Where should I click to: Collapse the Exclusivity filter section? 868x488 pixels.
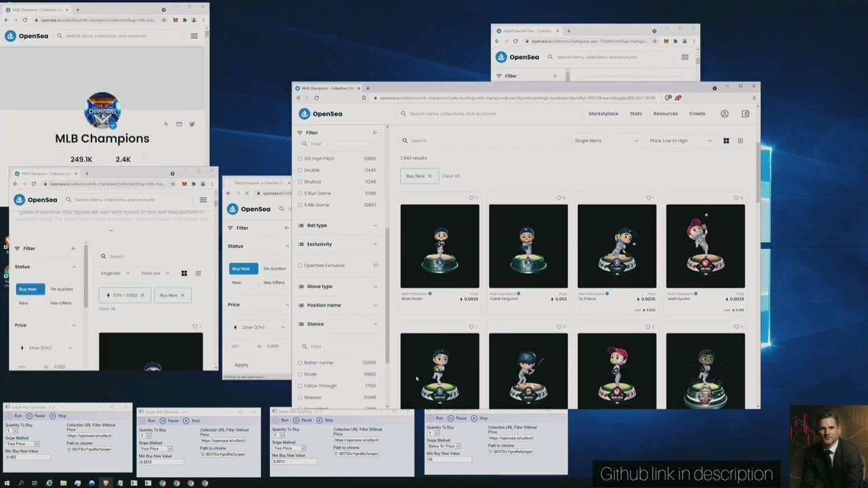(338, 244)
